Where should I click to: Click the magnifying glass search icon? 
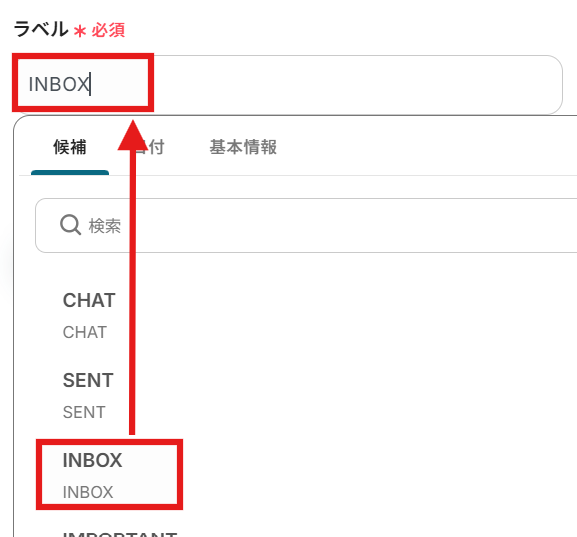[x=70, y=225]
